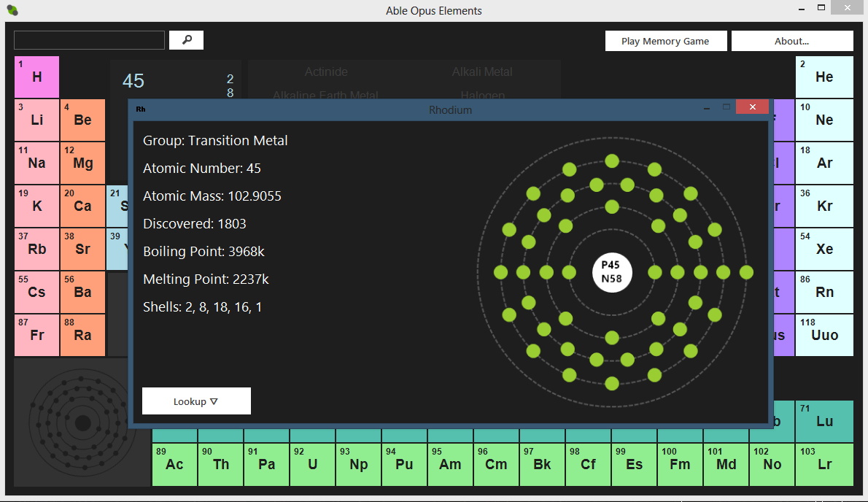Screen dimensions: 868x502
Task: Open the Calcium (Ca) element
Action: click(x=82, y=206)
